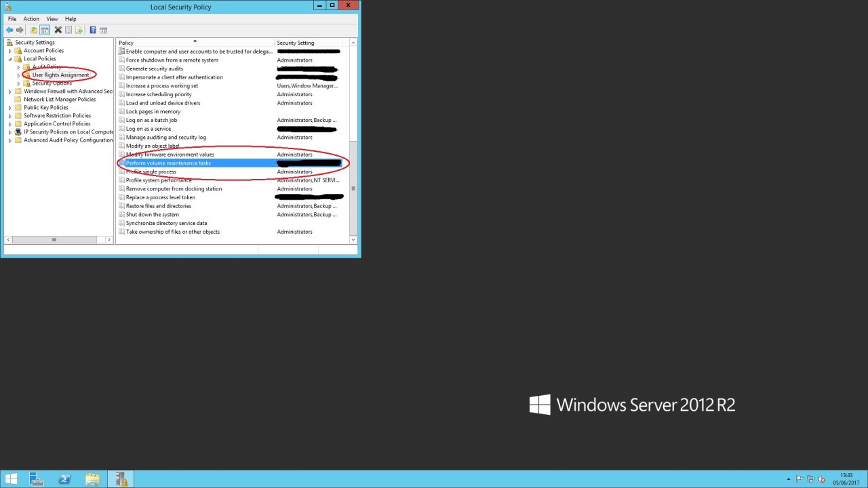This screenshot has width=868, height=488.
Task: Click the Back arrow in the toolbar
Action: coord(9,30)
